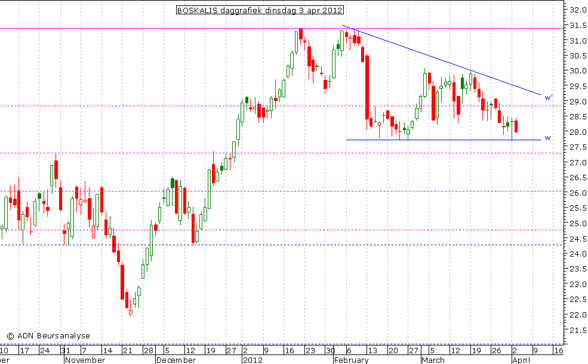Click the February month label
The height and width of the screenshot is (364, 588).
(352, 360)
